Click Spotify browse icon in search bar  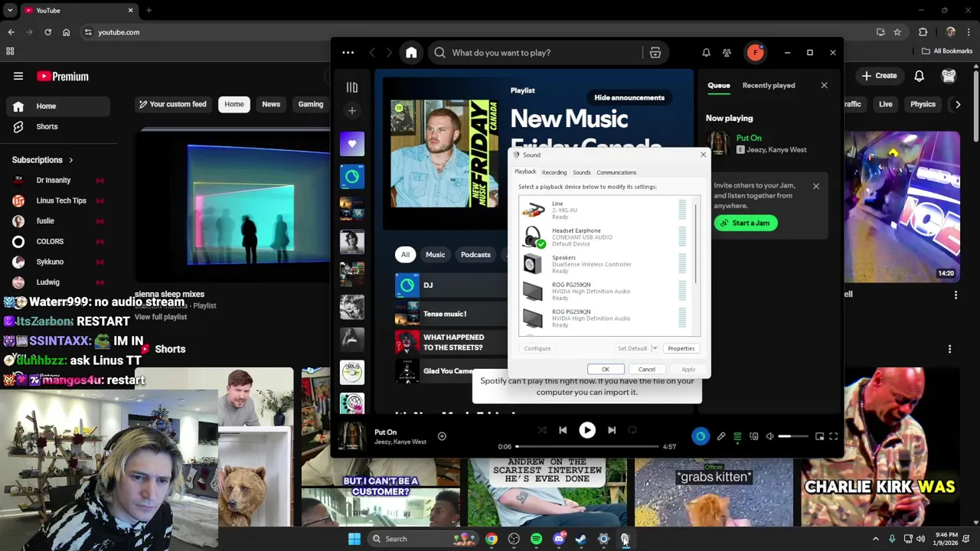[655, 53]
